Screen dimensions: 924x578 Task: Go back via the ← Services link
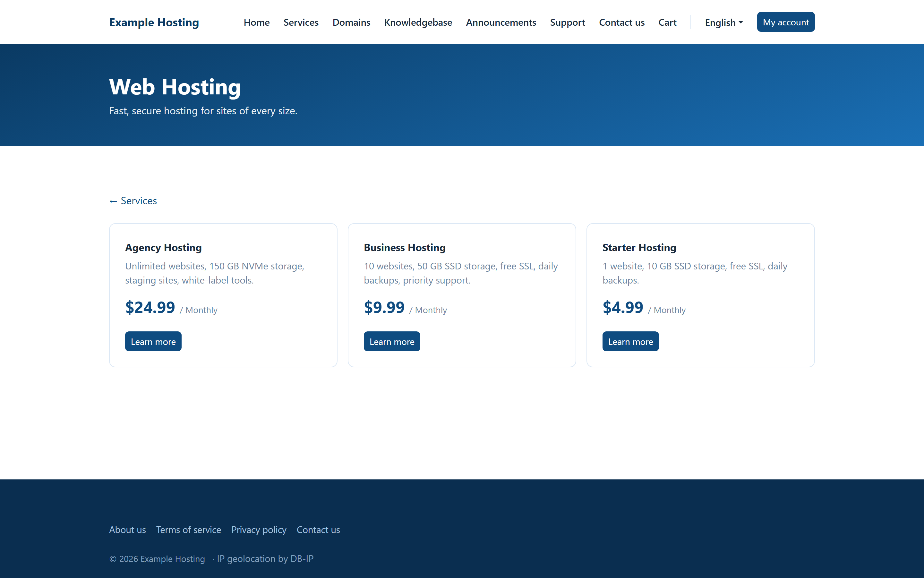click(133, 201)
